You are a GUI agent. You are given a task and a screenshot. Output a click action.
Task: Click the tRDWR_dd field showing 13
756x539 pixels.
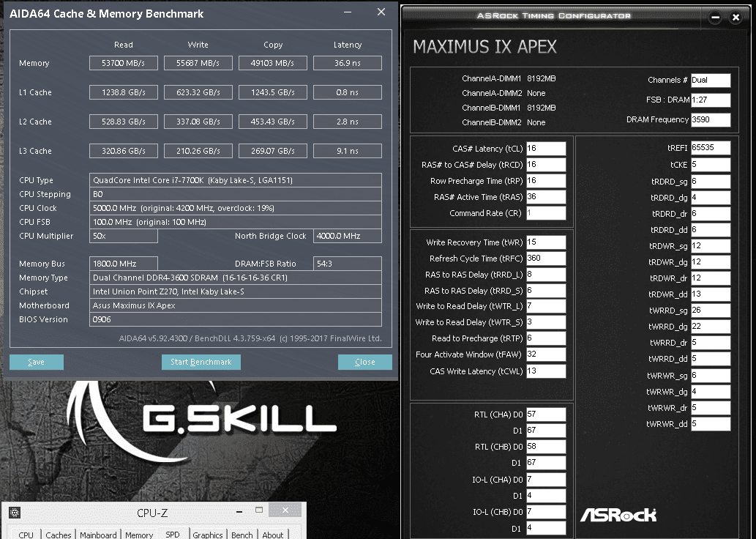(x=711, y=294)
